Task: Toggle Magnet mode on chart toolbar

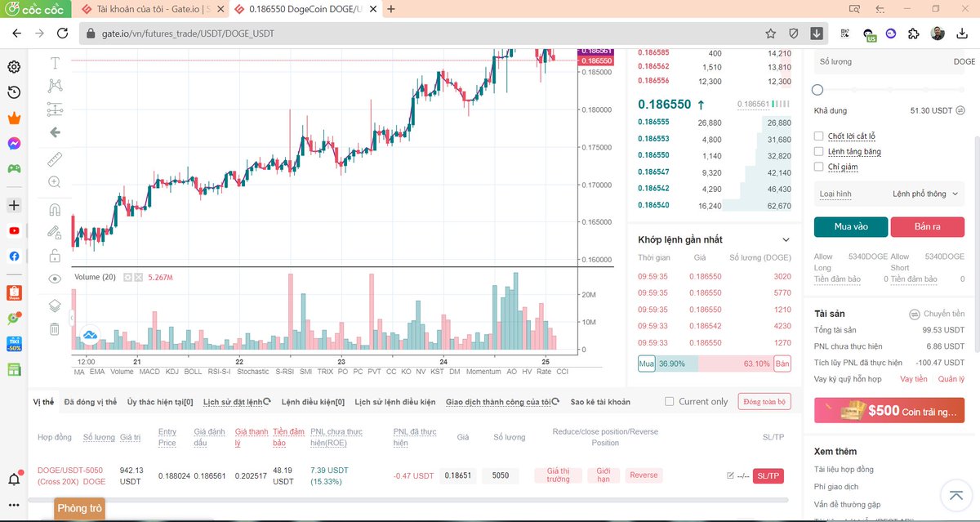Action: click(x=55, y=209)
